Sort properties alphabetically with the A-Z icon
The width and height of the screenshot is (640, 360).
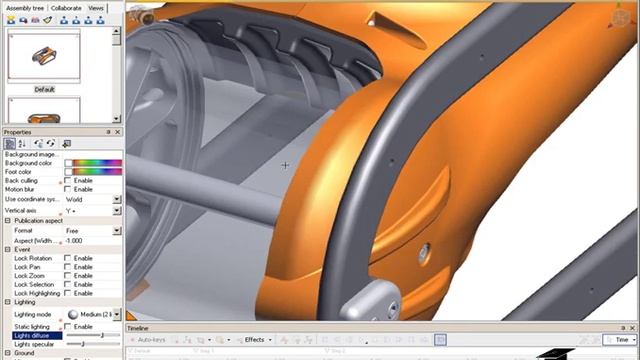click(x=22, y=143)
